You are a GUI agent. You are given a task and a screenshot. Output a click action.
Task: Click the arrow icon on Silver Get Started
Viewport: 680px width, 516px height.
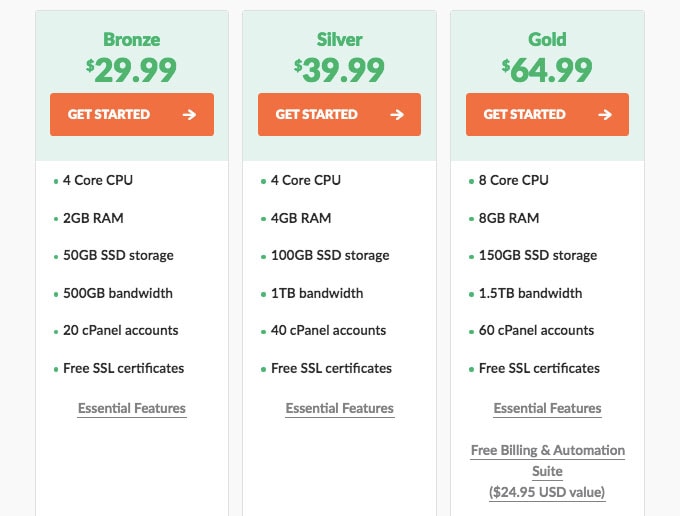pos(397,114)
